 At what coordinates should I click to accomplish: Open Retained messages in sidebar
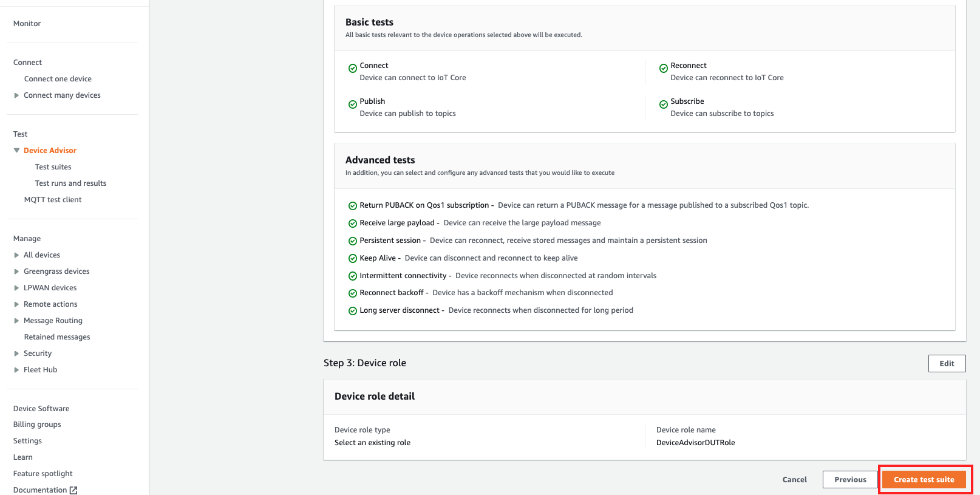[x=57, y=337]
